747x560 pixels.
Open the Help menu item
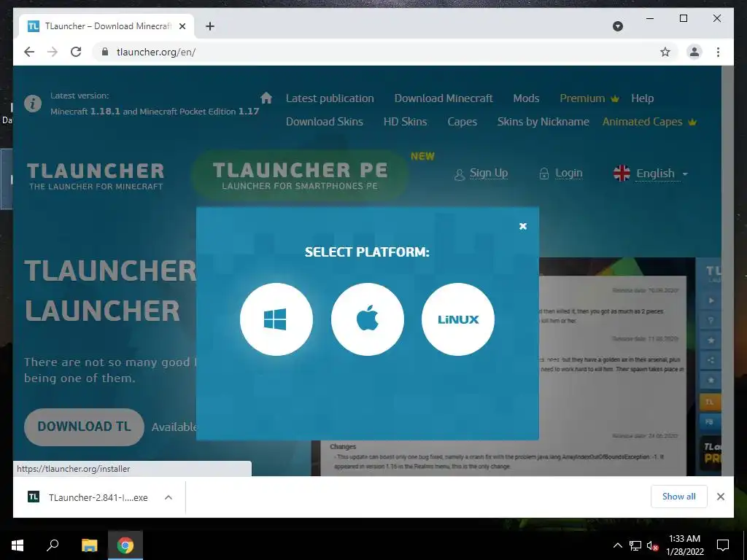tap(642, 98)
